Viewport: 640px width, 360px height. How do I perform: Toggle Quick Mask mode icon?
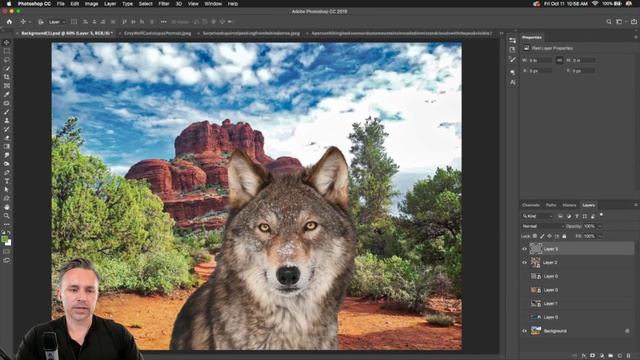coord(7,251)
